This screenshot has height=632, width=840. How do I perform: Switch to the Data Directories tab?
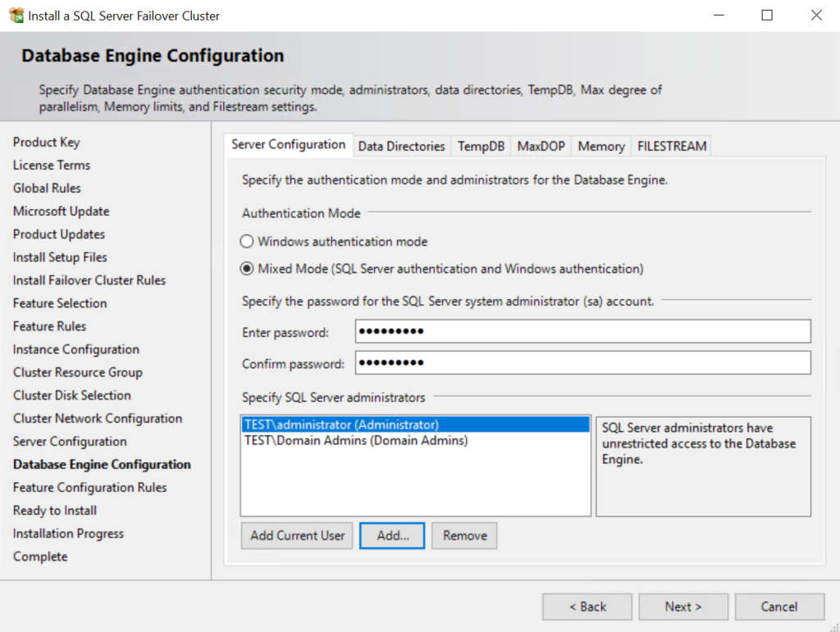click(x=401, y=146)
